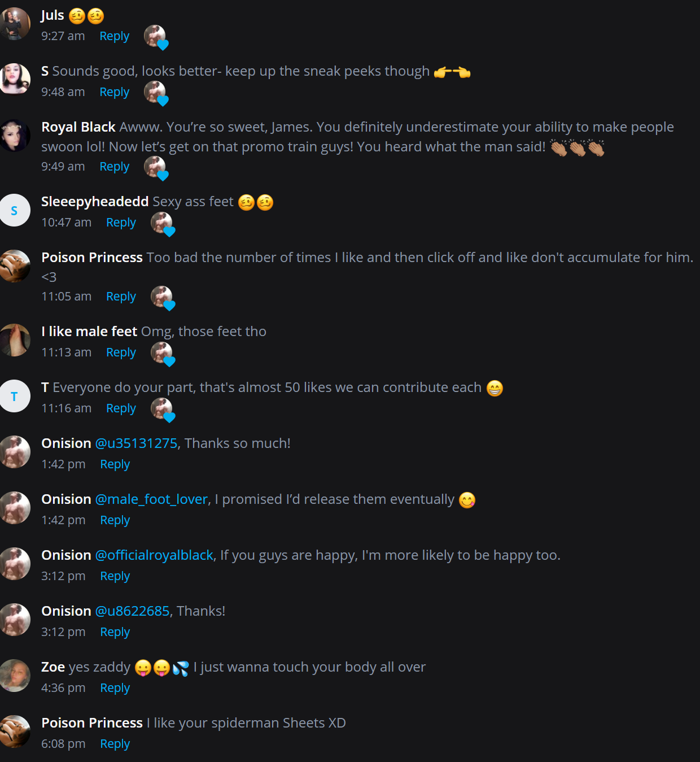Open the T user's letter avatar
This screenshot has width=700, height=762.
14,396
